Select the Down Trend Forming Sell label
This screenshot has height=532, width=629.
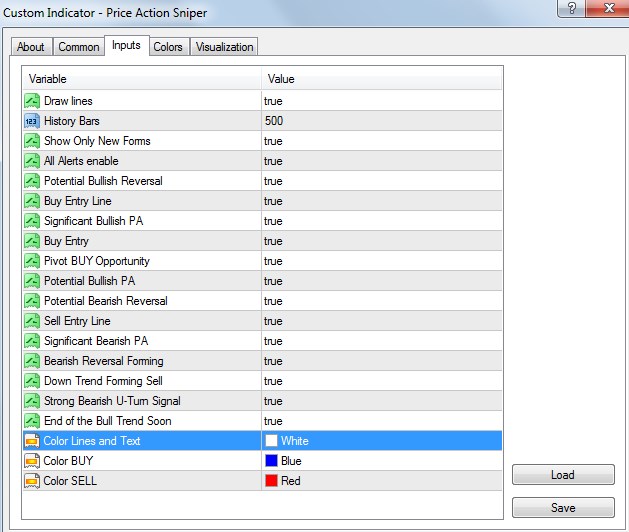coord(103,381)
